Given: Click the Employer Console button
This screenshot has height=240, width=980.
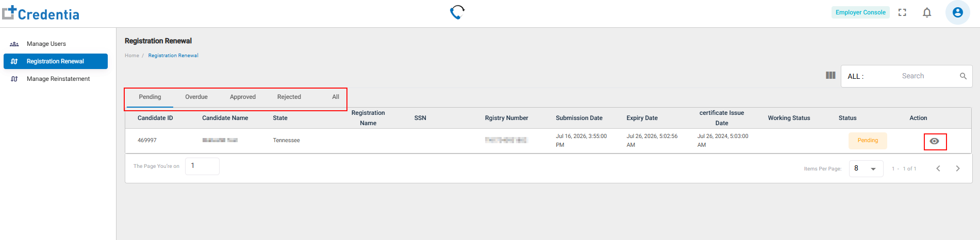Looking at the screenshot, I should coord(860,12).
